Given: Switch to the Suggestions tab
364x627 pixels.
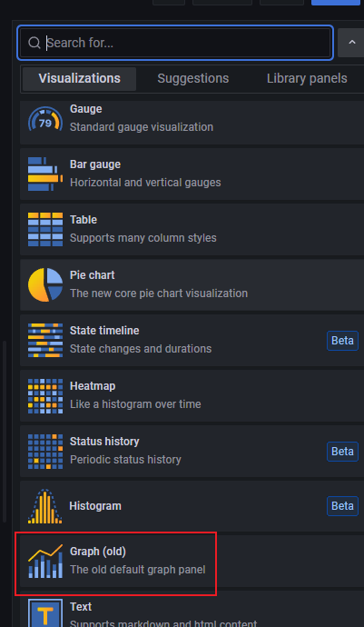Looking at the screenshot, I should point(193,78).
